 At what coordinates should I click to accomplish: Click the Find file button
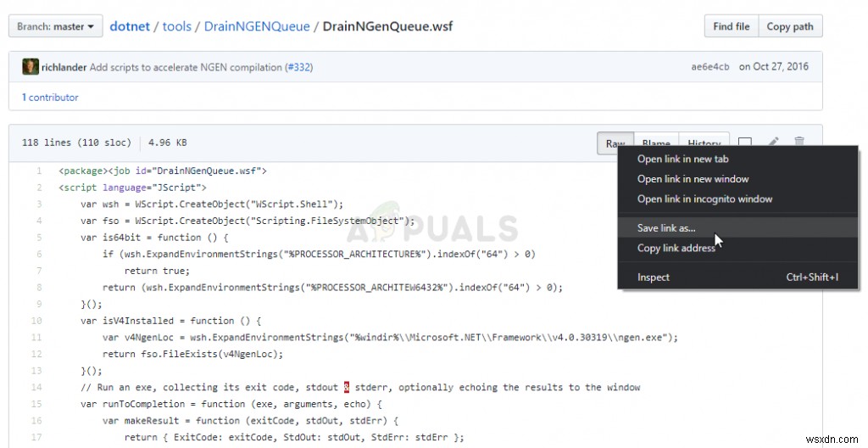(x=732, y=26)
